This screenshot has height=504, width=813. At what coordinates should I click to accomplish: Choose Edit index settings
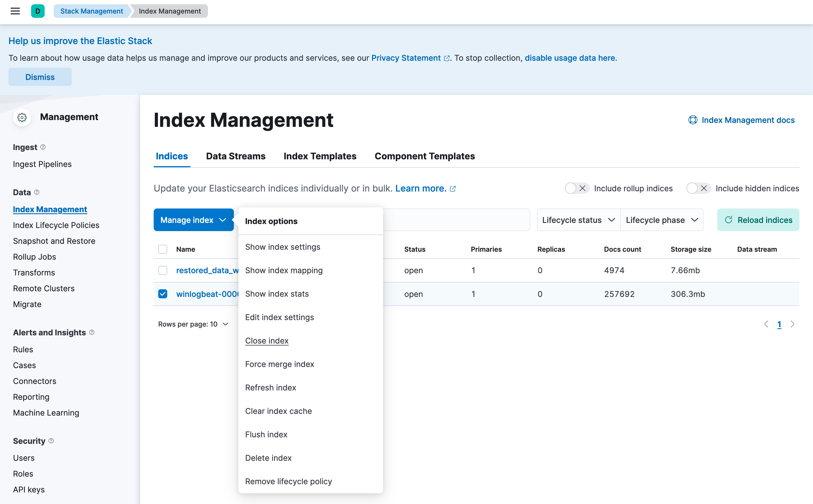point(310,317)
